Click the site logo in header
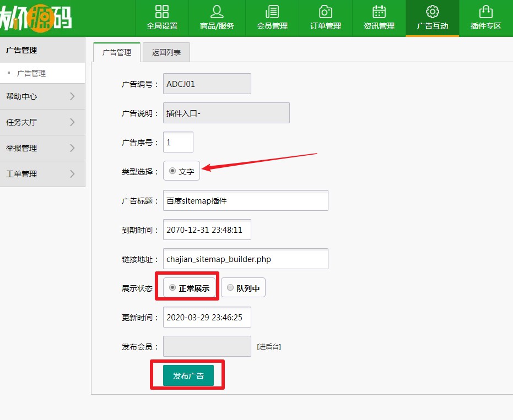Screen dimensions: 513x420 [36, 18]
